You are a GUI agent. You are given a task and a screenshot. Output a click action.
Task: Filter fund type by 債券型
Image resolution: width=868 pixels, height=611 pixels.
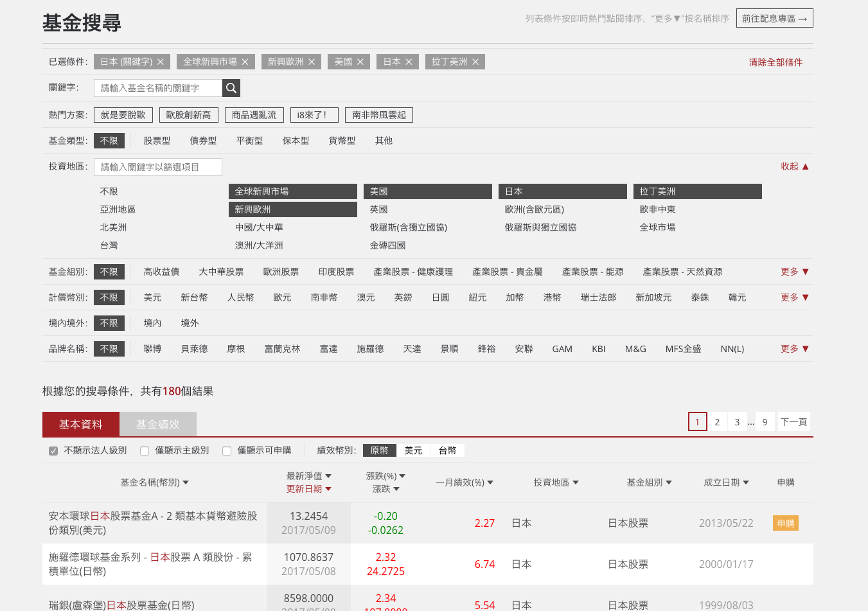[x=203, y=141]
